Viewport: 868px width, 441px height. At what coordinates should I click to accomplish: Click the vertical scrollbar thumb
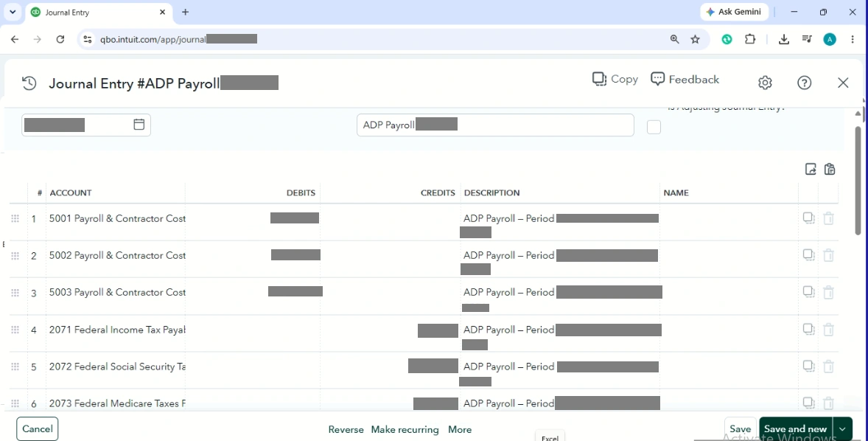tap(858, 180)
